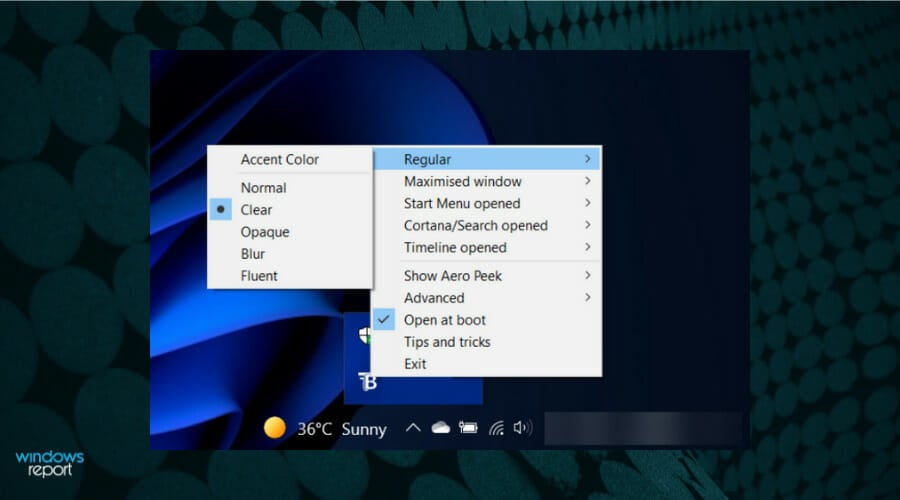Screen dimensions: 900x500
Task: Open the Wi-Fi network icon
Action: pos(496,429)
